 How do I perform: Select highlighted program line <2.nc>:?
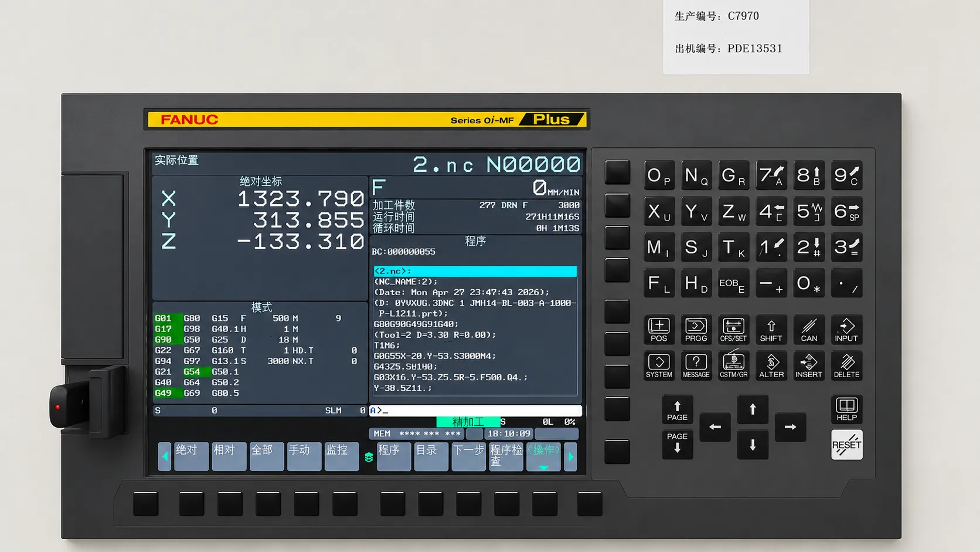[x=475, y=271]
